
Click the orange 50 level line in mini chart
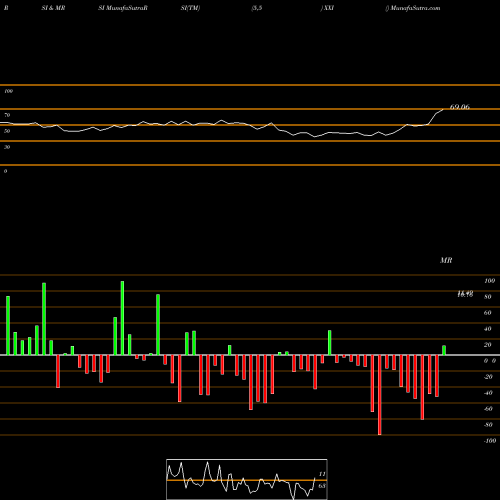tap(247, 480)
